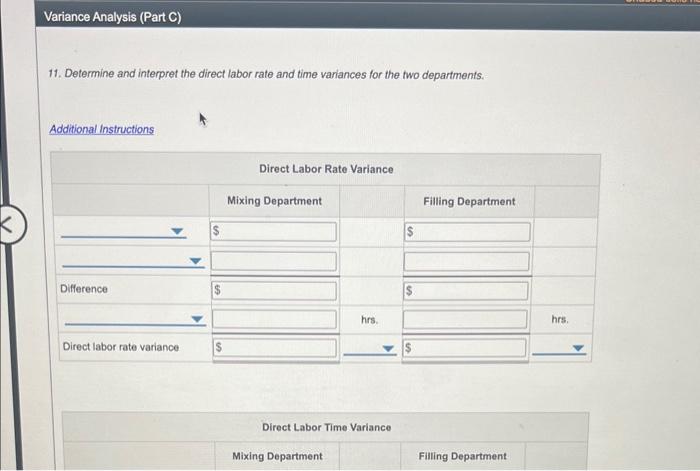The height and width of the screenshot is (471, 700).
Task: Click 'Mixing Department' header in rate variance table
Action: [274, 201]
